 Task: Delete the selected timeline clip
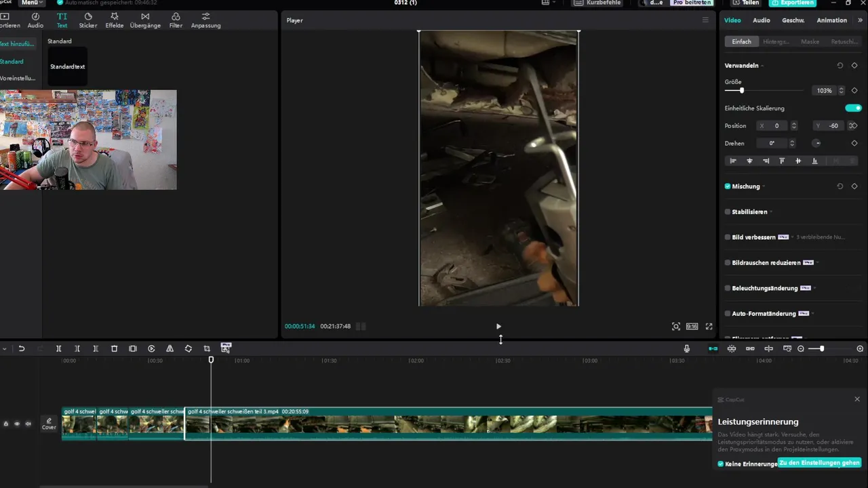click(x=114, y=348)
